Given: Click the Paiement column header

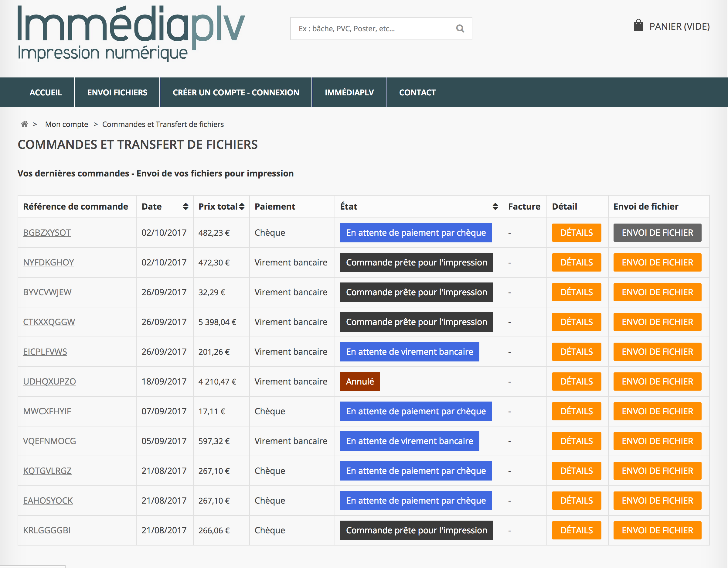Looking at the screenshot, I should pyautogui.click(x=275, y=207).
